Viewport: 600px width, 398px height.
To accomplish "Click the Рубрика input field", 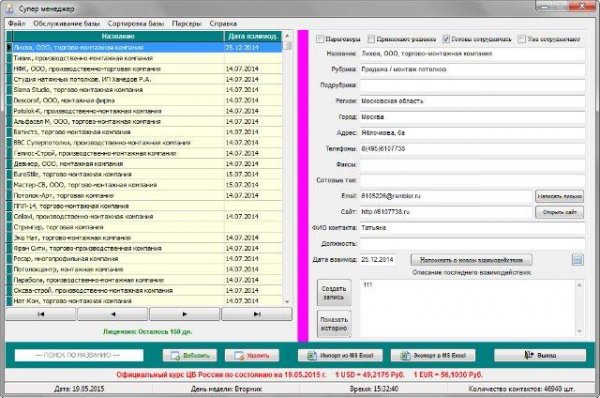I will (472, 70).
